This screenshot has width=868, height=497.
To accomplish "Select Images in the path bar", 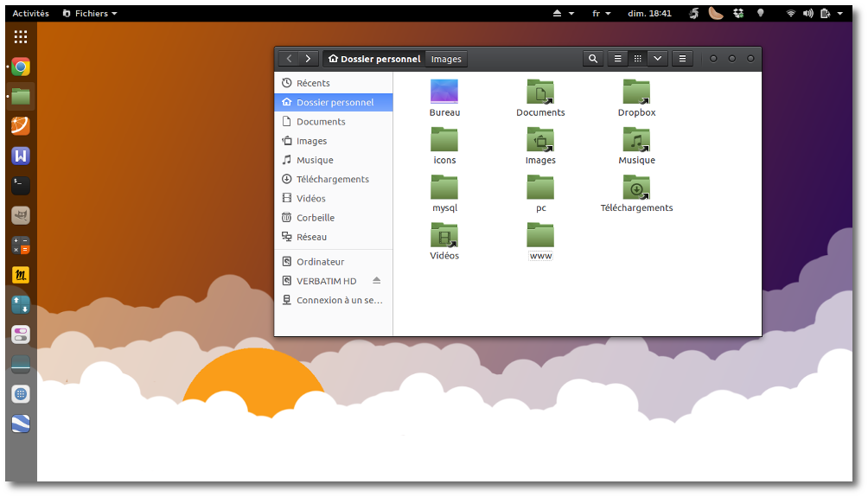I will click(446, 60).
